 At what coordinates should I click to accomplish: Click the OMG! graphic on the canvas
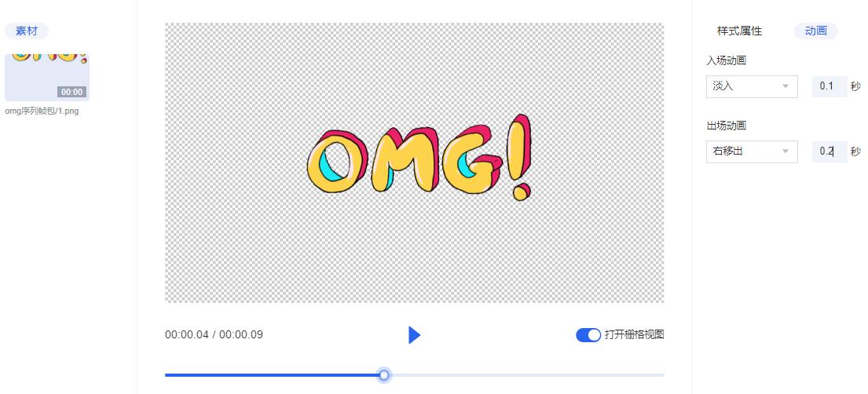pos(419,156)
